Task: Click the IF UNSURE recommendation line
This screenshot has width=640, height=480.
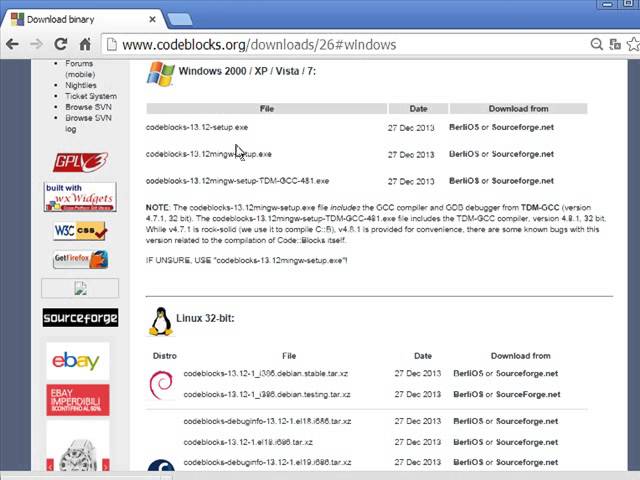Action: coord(247,260)
